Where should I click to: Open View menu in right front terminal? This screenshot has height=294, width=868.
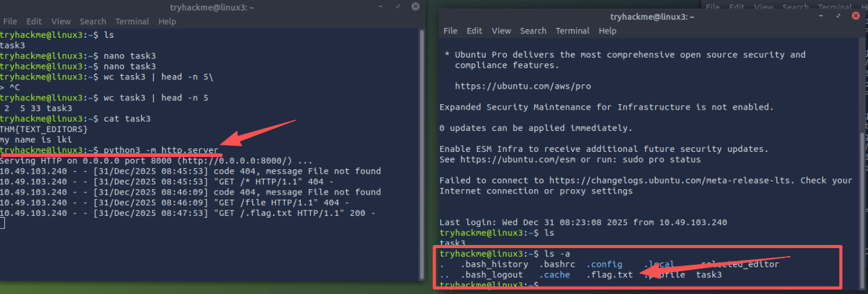tap(501, 30)
